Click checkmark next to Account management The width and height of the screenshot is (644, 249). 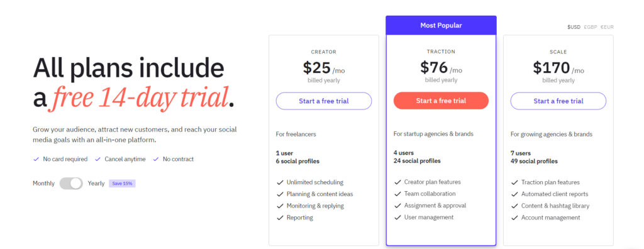click(x=514, y=218)
